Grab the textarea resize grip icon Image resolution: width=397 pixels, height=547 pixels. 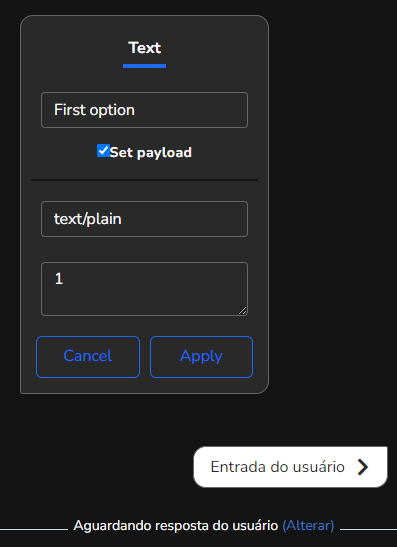coord(243,310)
